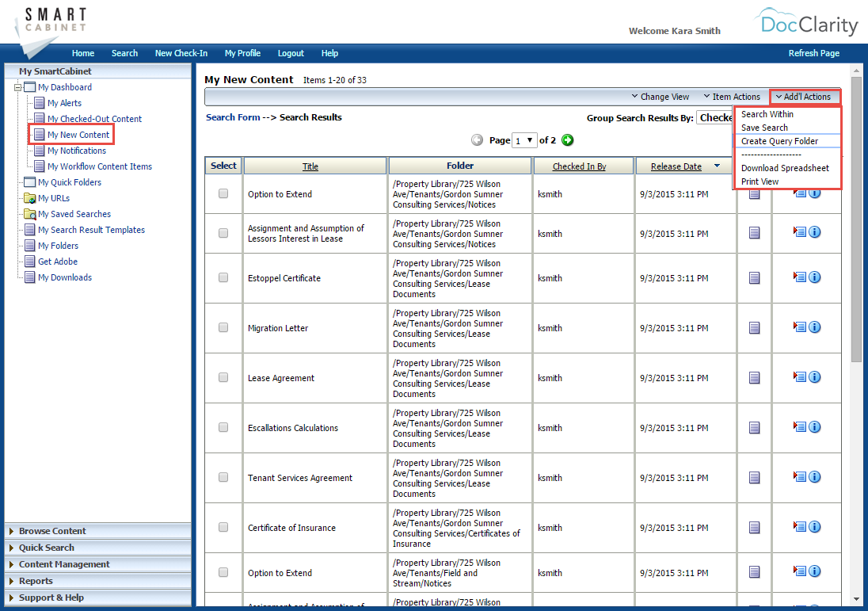Click the green next-page arrow
This screenshot has width=868, height=611.
567,139
